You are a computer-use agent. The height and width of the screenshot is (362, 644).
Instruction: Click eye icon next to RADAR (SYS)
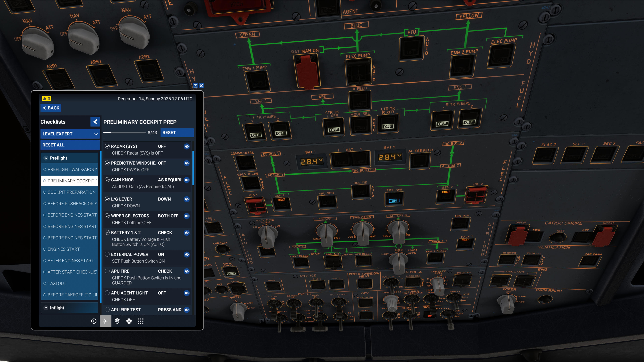[186, 146]
